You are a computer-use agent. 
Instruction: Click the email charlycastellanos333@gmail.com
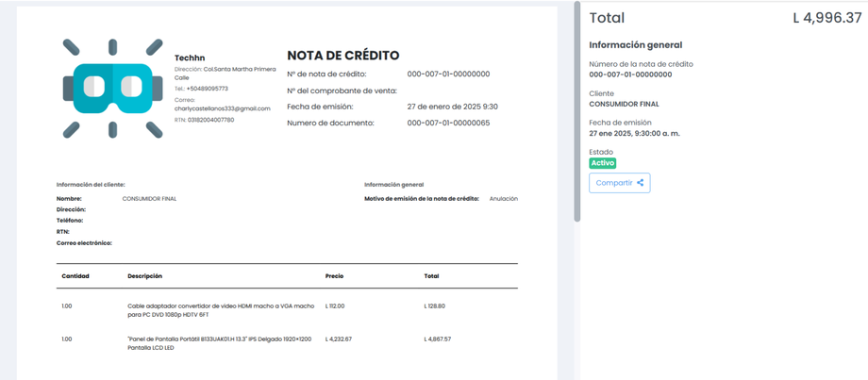(x=222, y=109)
